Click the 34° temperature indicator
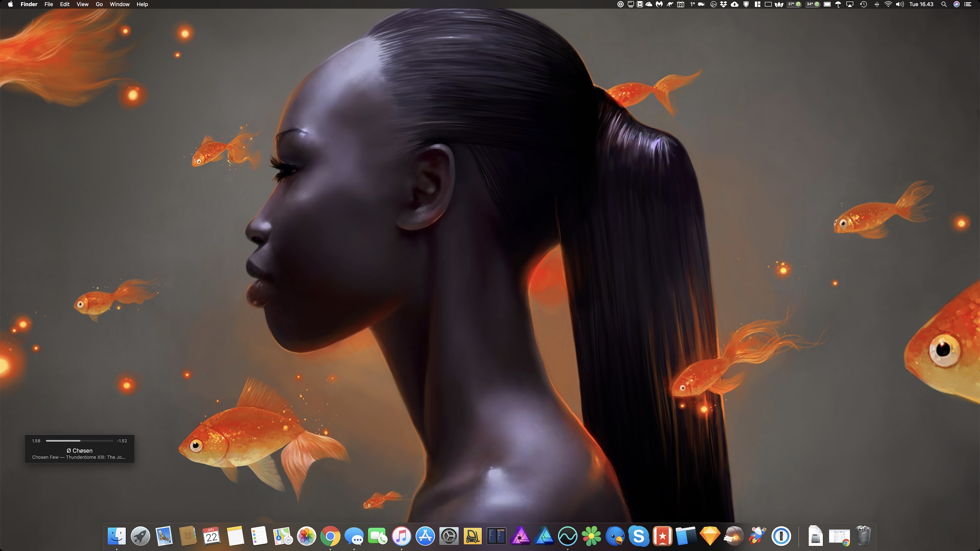Viewport: 980px width, 551px height. point(813,4)
